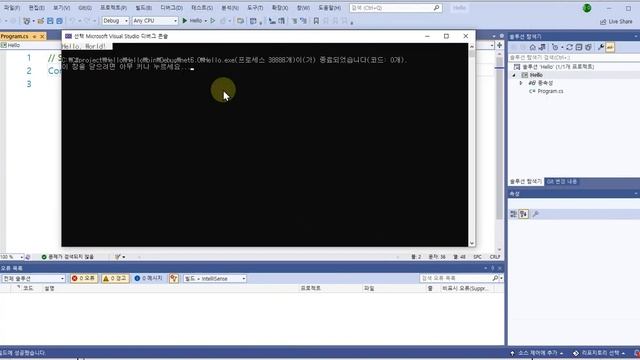
Task: Click the green user account avatar
Action: pyautogui.click(x=587, y=8)
